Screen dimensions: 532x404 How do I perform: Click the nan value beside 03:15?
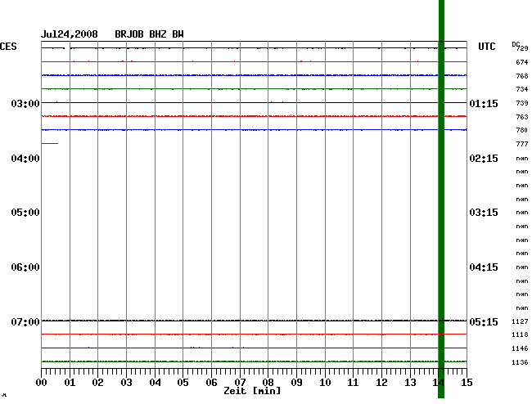coord(522,213)
